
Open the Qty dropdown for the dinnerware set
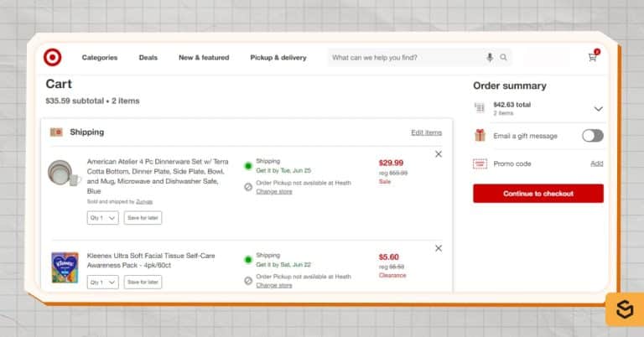pos(102,218)
